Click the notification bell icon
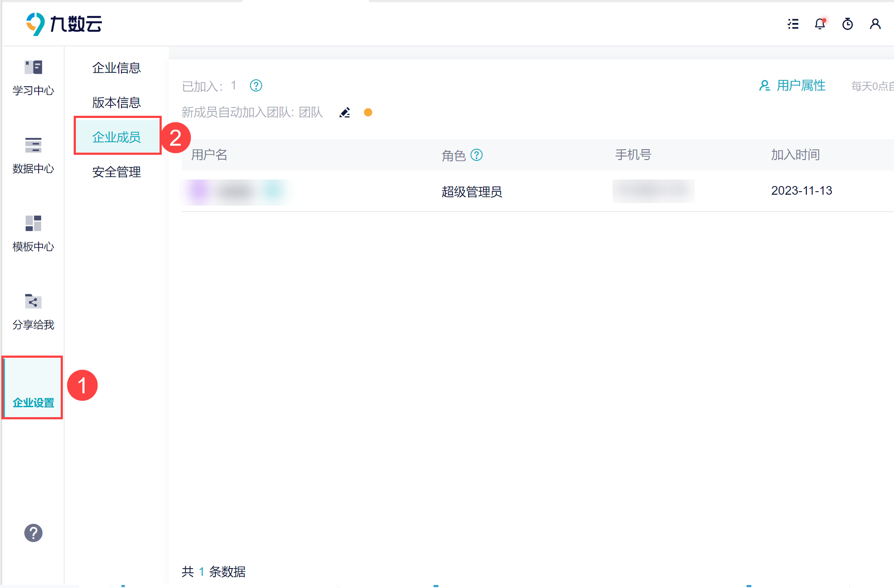The height and width of the screenshot is (588, 894). [x=819, y=24]
